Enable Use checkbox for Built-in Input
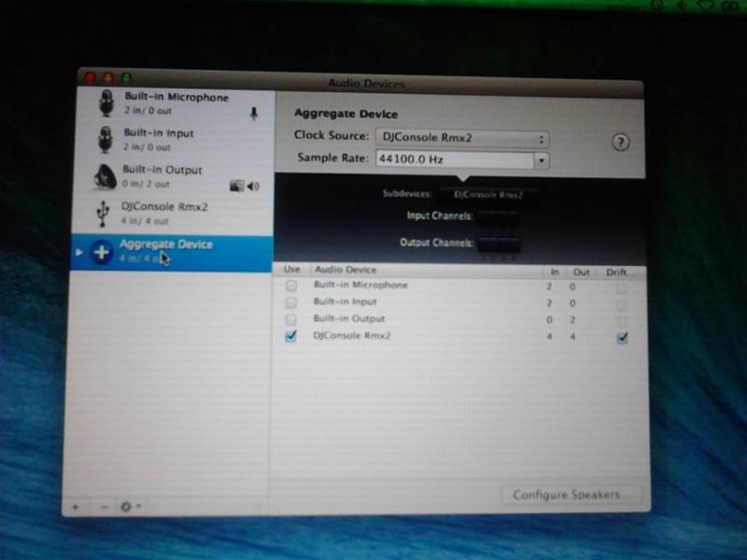 tap(290, 302)
